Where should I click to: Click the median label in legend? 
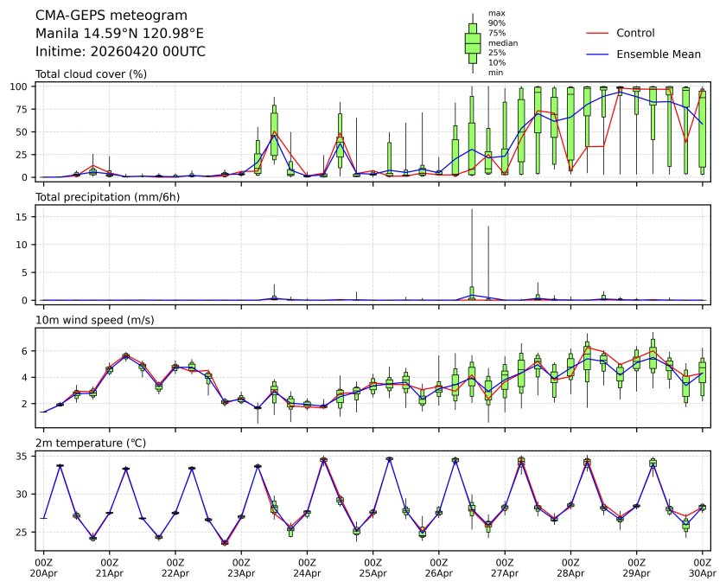(x=497, y=42)
